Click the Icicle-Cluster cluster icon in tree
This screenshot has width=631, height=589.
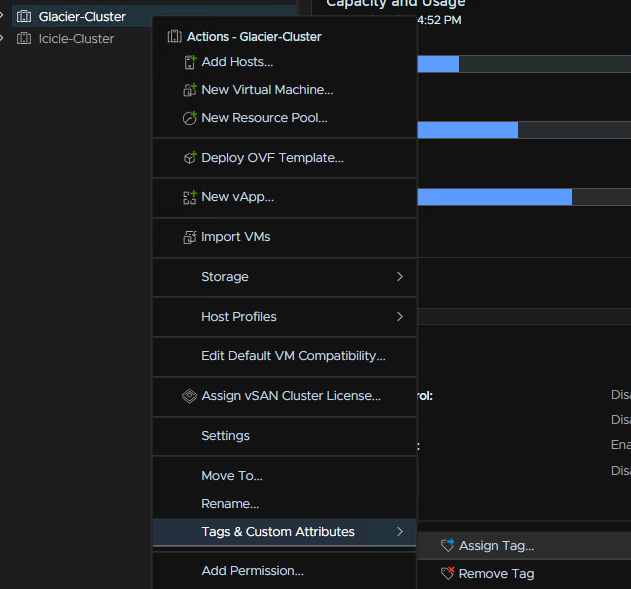(24, 39)
